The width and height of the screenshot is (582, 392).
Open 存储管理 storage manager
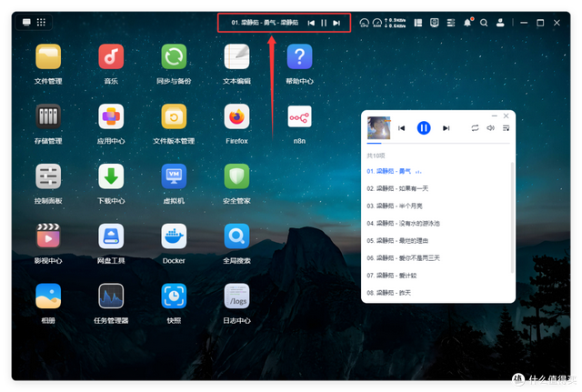[x=48, y=116]
